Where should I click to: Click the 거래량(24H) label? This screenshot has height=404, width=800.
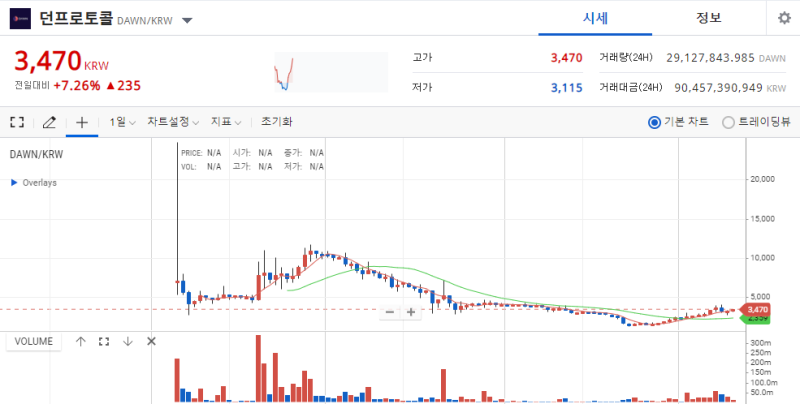(x=626, y=58)
